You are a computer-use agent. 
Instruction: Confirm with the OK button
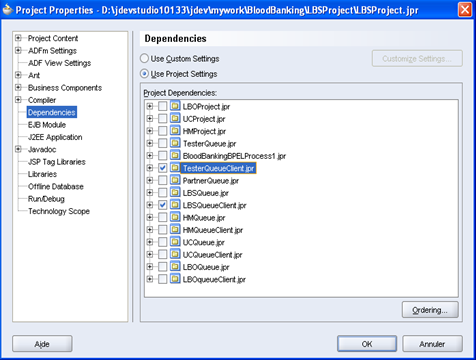[x=367, y=344]
